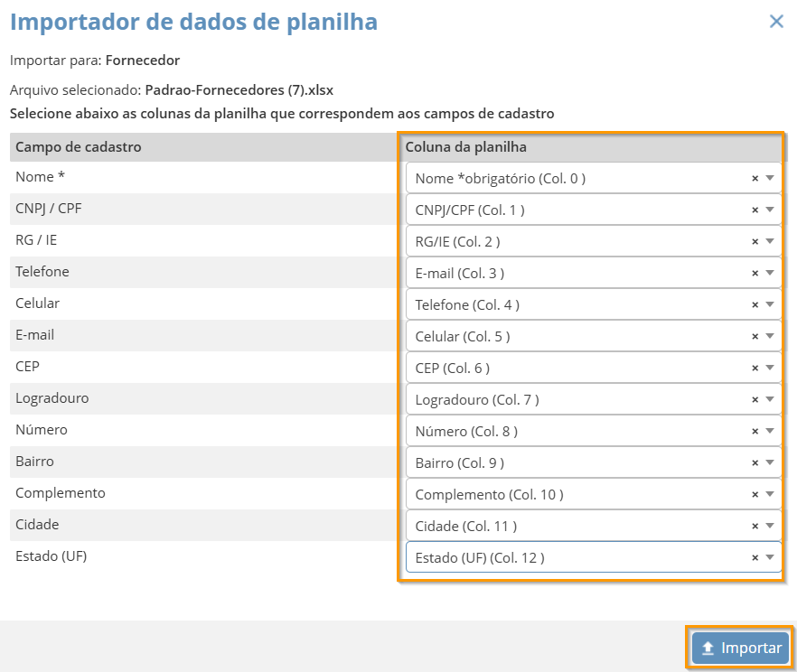The image size is (797, 672).
Task: Expand the Telefone (Col. 4) dropdown arrow
Action: 770,305
